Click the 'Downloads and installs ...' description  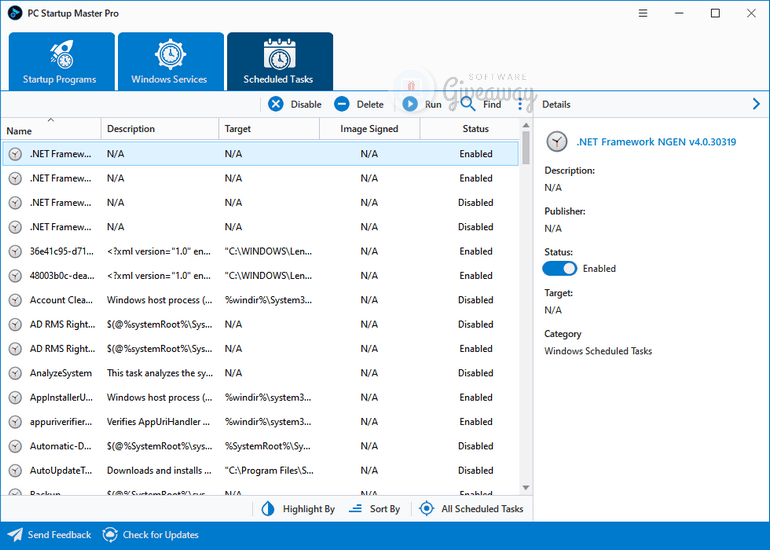click(x=159, y=470)
